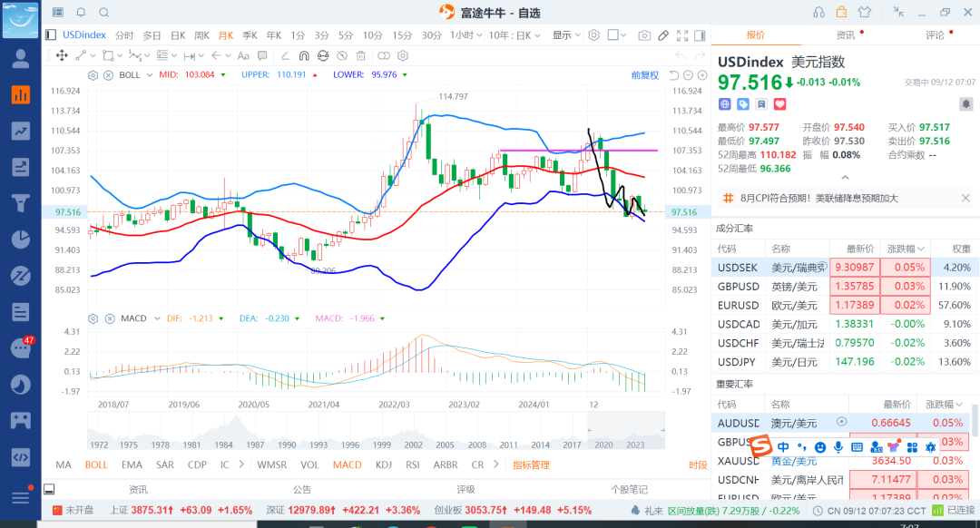Open the headset customer service icon
The height and width of the screenshot is (528, 980).
pyautogui.click(x=818, y=12)
